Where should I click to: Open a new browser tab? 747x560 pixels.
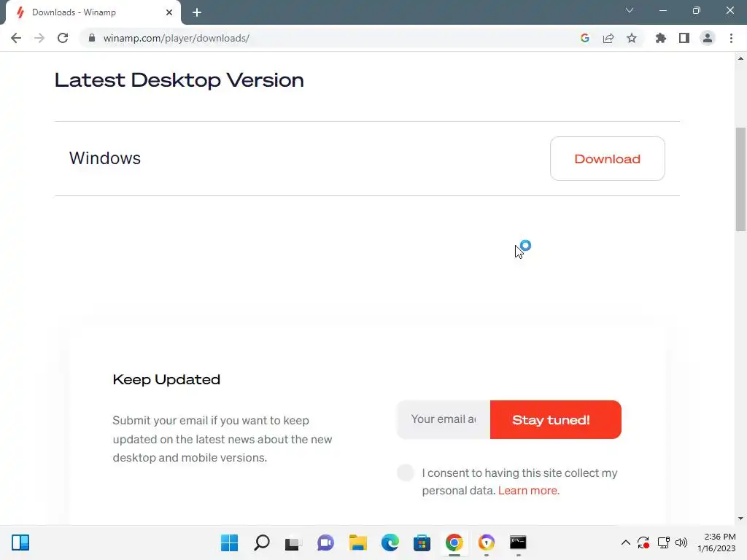coord(197,12)
